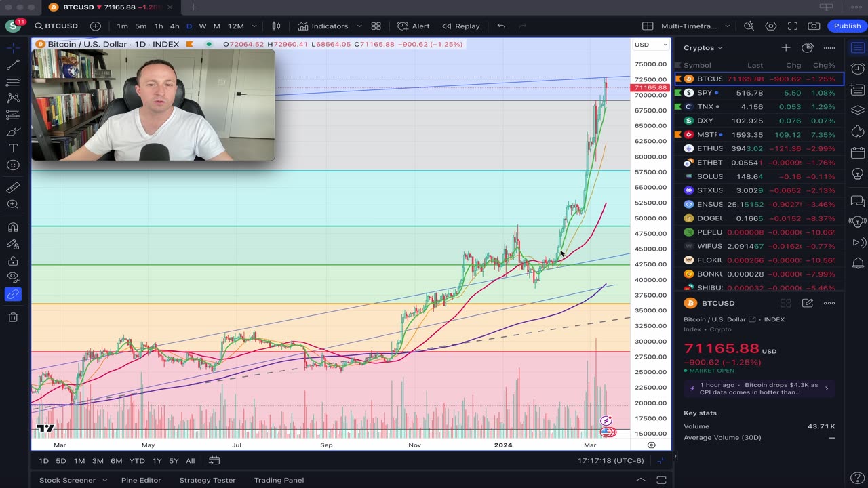Toggle the drawings sync link tool

pos(13,294)
